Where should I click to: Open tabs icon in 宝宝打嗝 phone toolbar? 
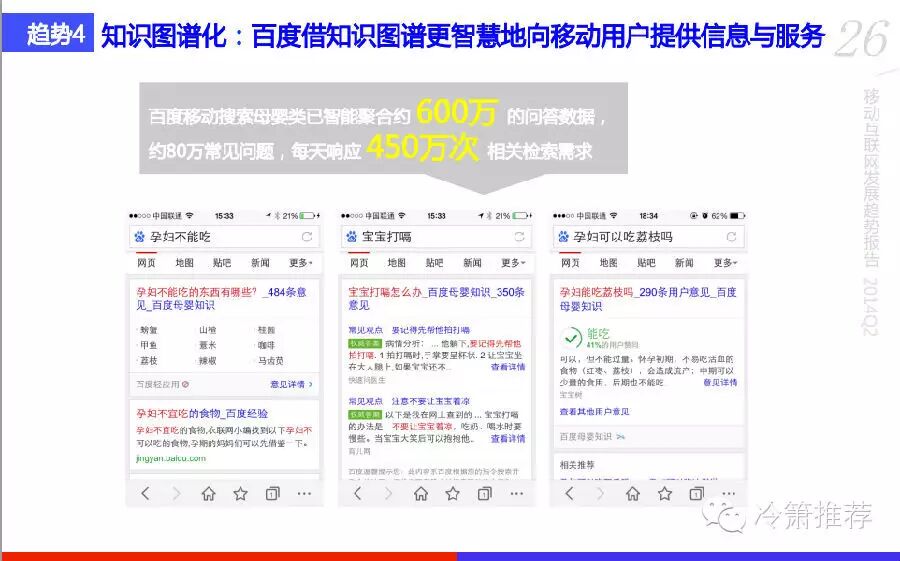coord(485,493)
